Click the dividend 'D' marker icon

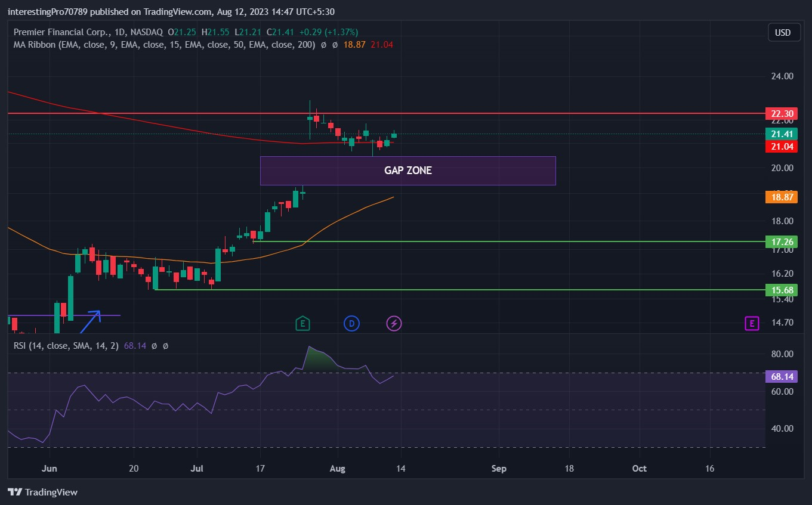point(351,323)
